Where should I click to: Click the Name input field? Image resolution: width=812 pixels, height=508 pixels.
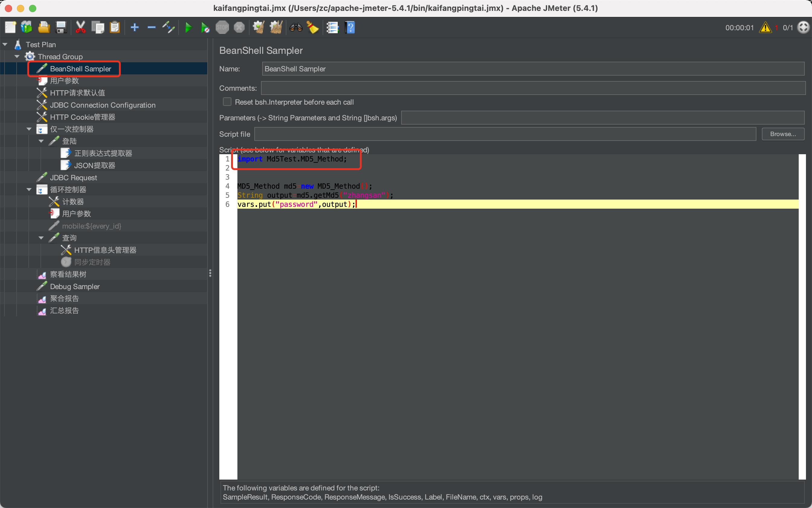point(533,69)
